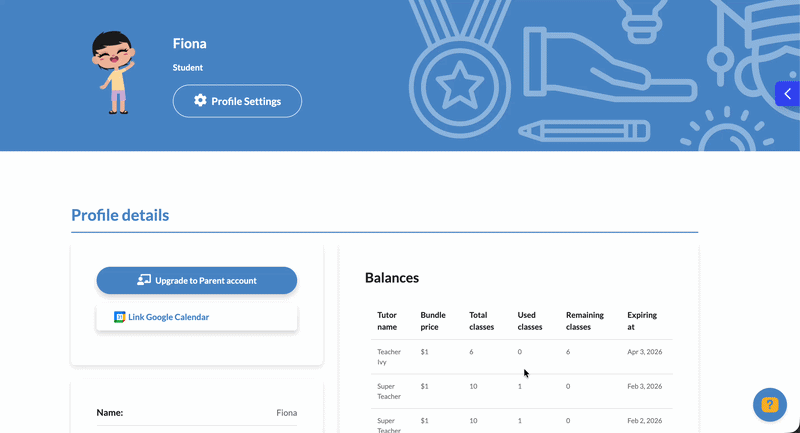Click the Fiona name in the header
Image resolution: width=800 pixels, height=433 pixels.
pyautogui.click(x=189, y=44)
